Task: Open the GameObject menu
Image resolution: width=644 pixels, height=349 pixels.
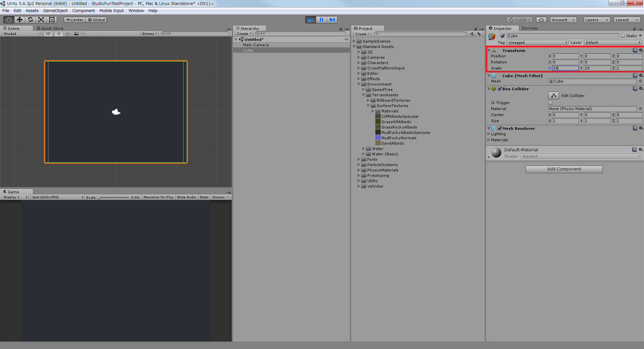Action: point(55,11)
